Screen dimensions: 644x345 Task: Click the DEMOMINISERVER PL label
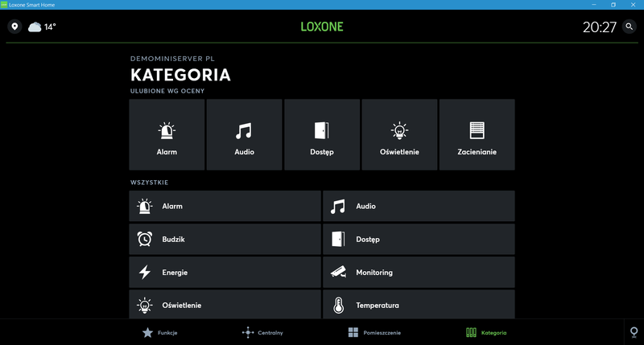pyautogui.click(x=172, y=59)
